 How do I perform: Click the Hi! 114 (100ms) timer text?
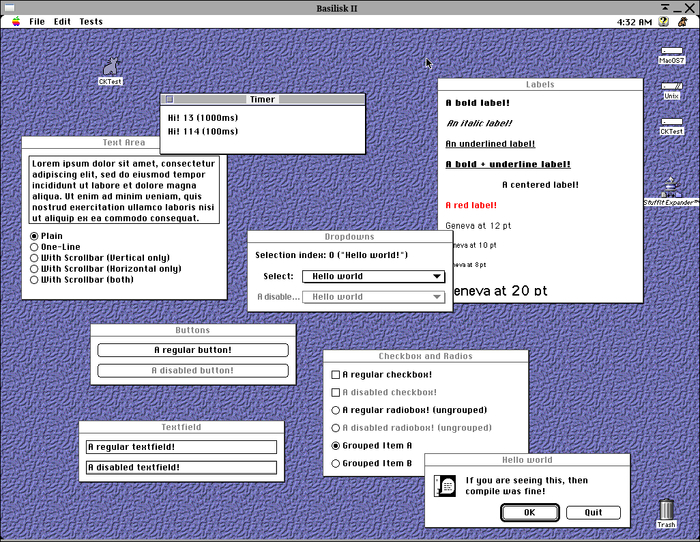click(203, 131)
